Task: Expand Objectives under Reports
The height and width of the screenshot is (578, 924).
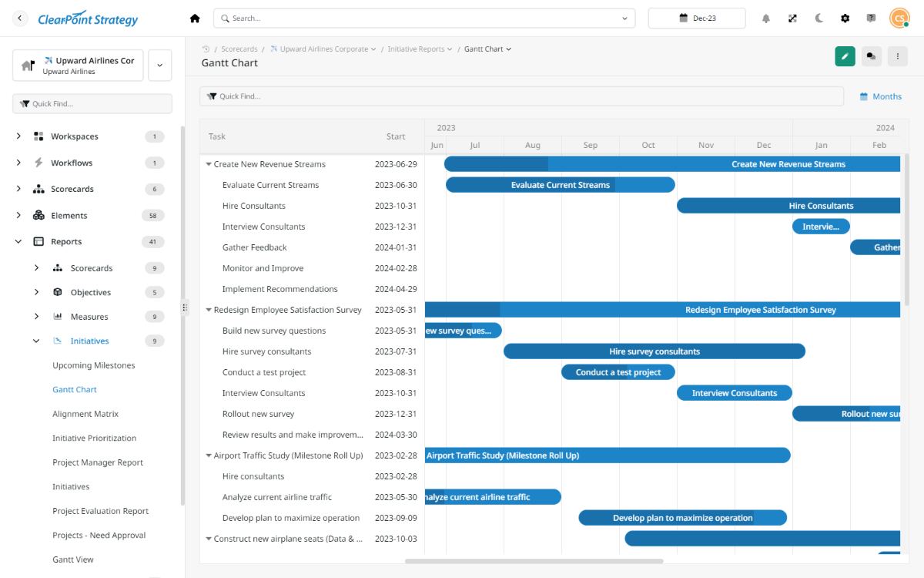Action: pos(36,292)
